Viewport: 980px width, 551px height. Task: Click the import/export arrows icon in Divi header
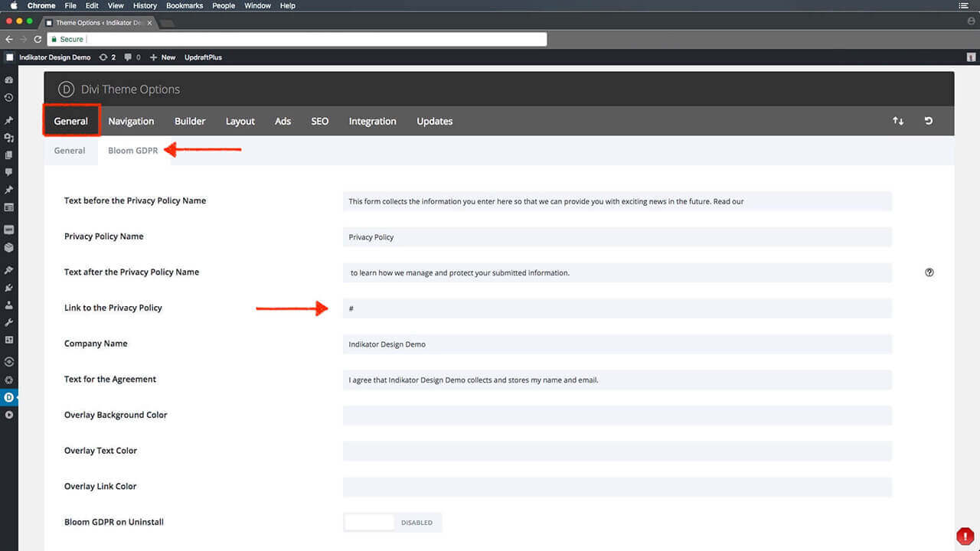click(x=898, y=121)
